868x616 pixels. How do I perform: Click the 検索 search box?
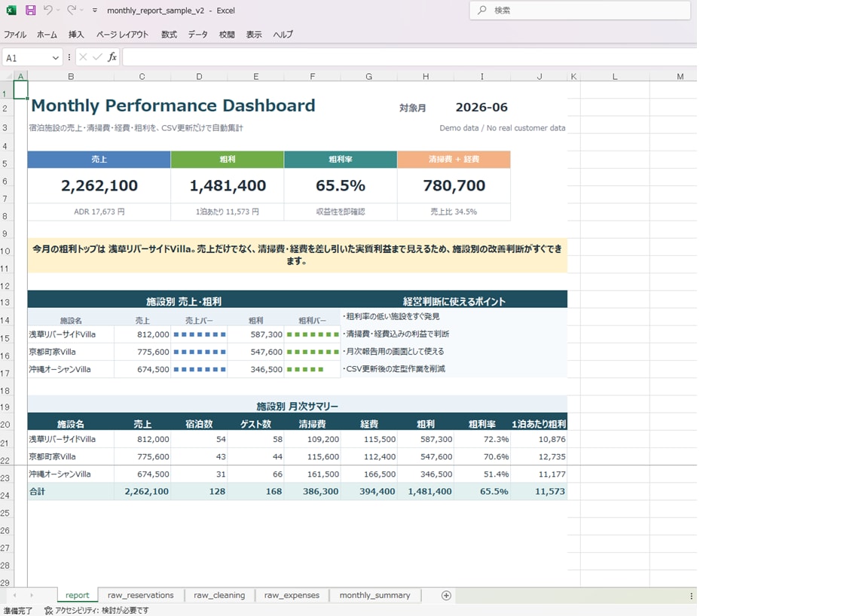pos(580,10)
